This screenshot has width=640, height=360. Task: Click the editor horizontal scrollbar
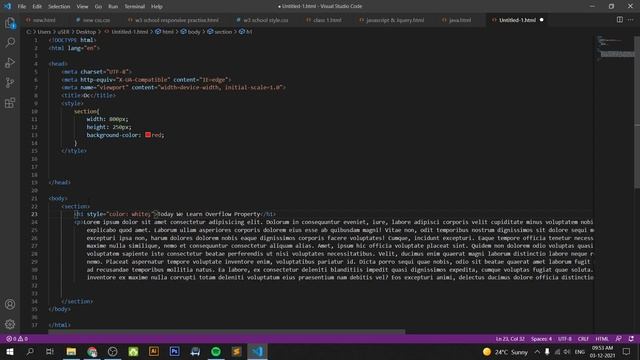click(227, 332)
